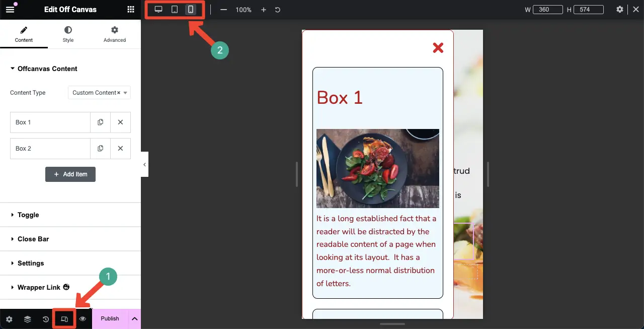Switch to the Style tab
644x329 pixels.
(68, 35)
